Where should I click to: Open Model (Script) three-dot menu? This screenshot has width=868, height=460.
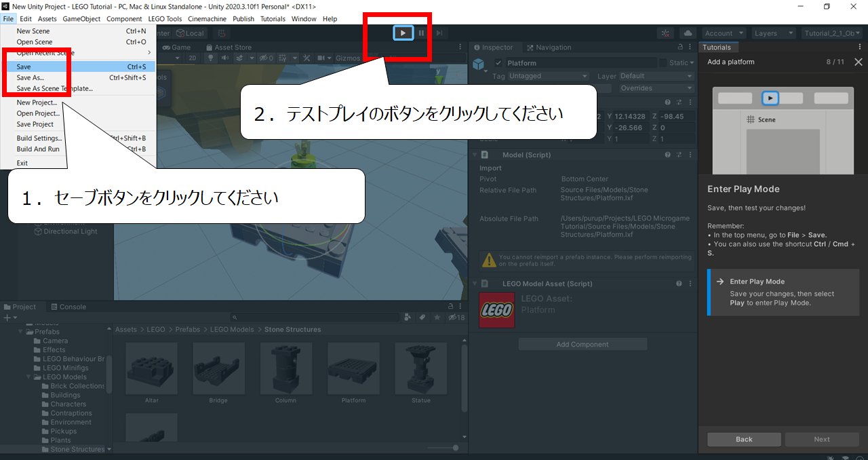coord(690,155)
